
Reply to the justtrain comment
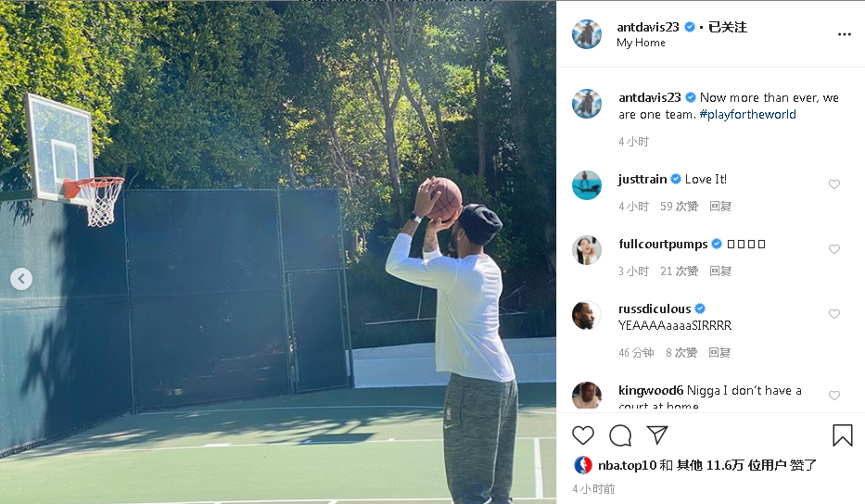pos(720,207)
